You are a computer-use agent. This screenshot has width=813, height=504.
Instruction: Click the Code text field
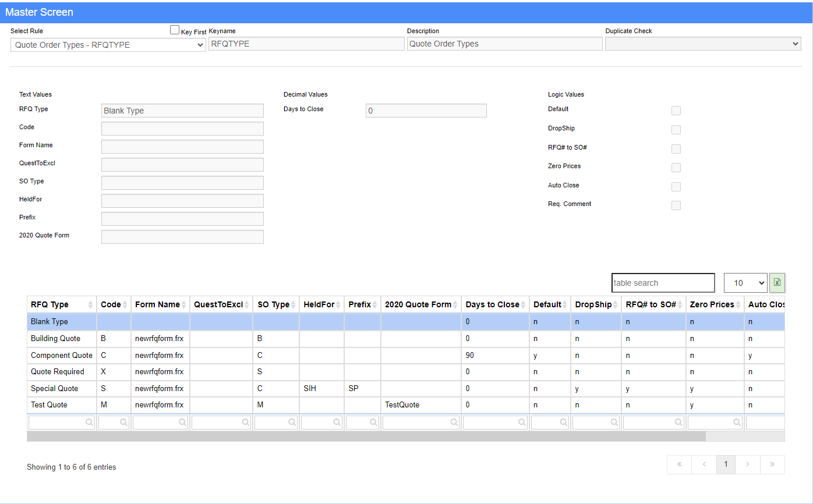coord(182,129)
